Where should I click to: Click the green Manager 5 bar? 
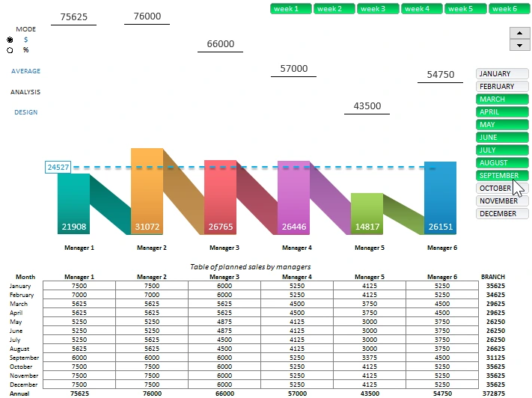click(x=367, y=213)
